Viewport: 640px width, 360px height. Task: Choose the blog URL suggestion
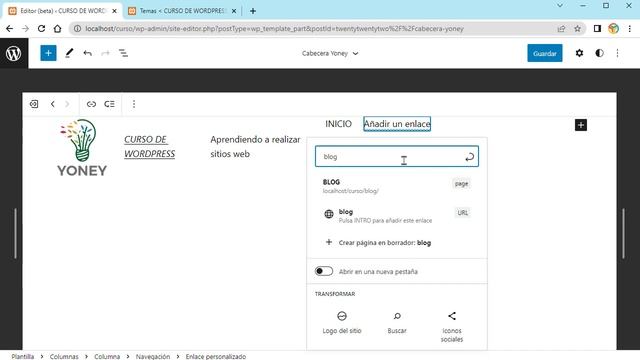coord(396,216)
